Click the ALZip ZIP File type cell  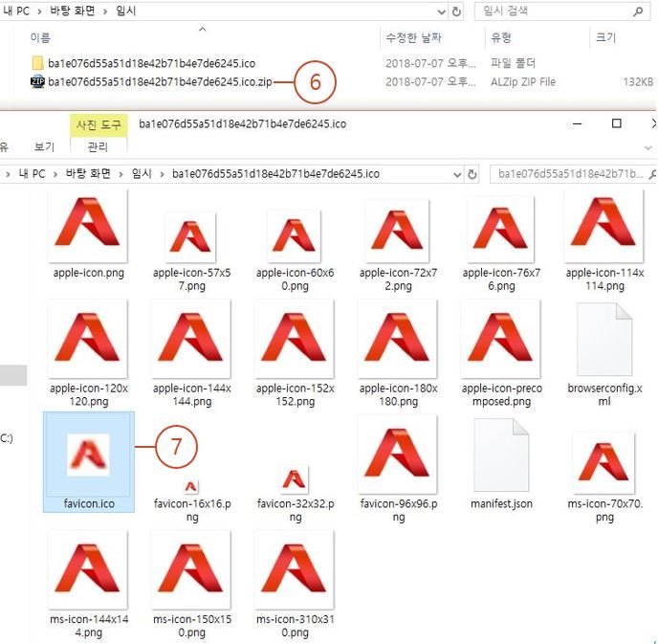click(523, 82)
